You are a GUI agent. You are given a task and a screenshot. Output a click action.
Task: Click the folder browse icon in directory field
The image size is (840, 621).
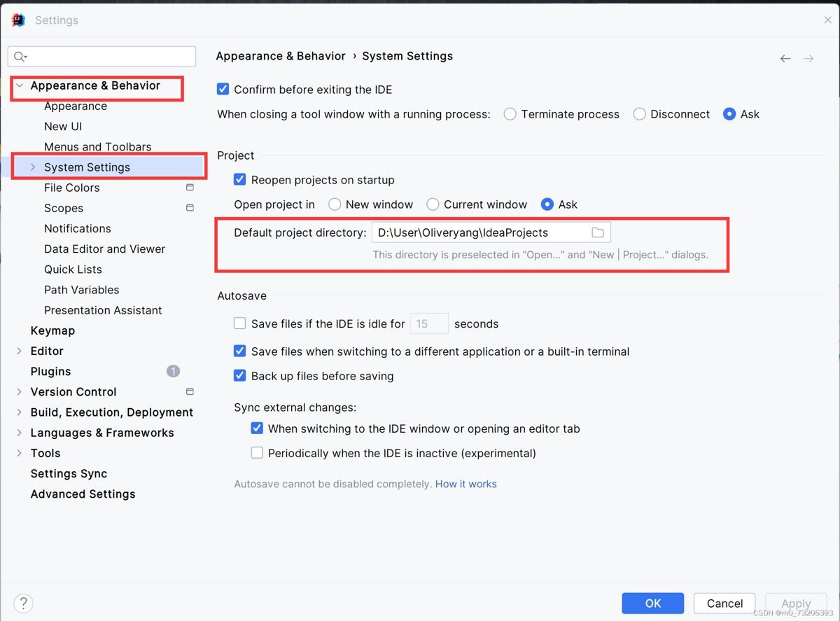click(x=597, y=232)
